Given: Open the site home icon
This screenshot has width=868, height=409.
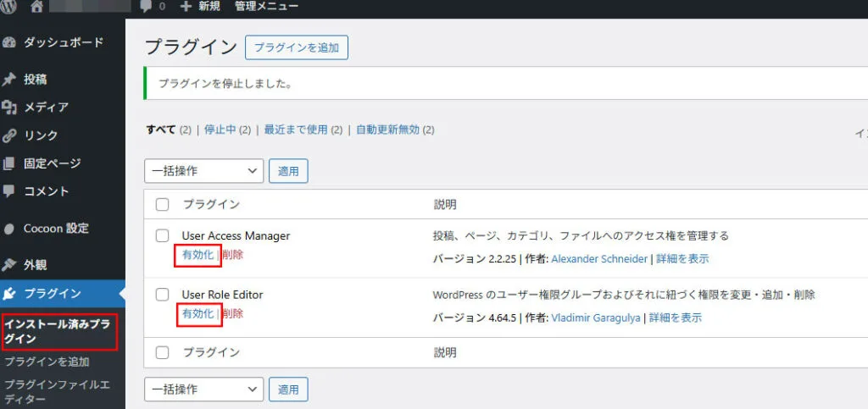Looking at the screenshot, I should click(x=36, y=7).
